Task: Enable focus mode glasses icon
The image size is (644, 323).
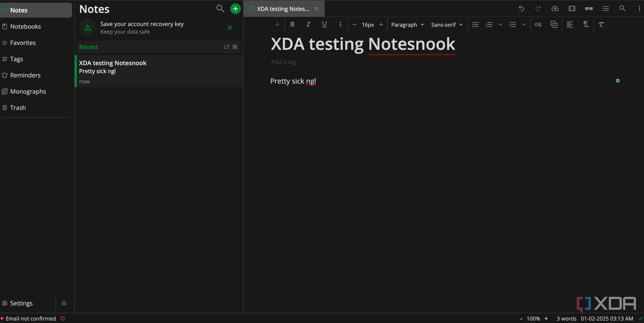Action: point(588,9)
